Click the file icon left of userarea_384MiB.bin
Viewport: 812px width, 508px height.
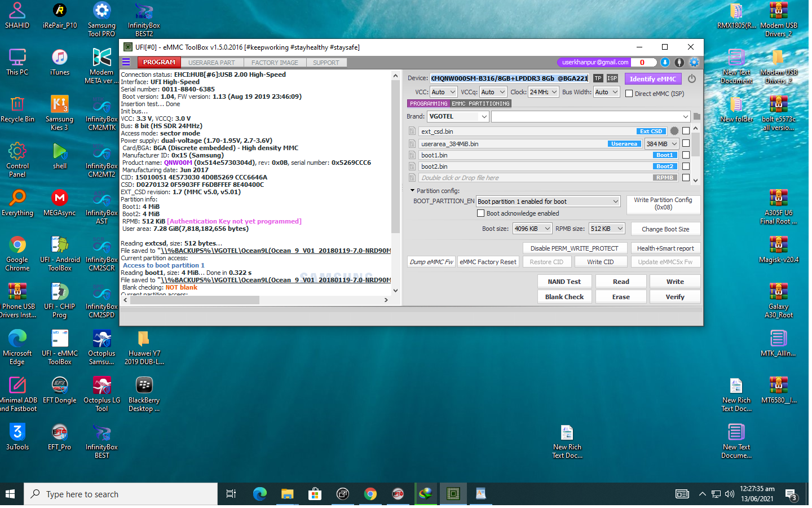pos(412,144)
